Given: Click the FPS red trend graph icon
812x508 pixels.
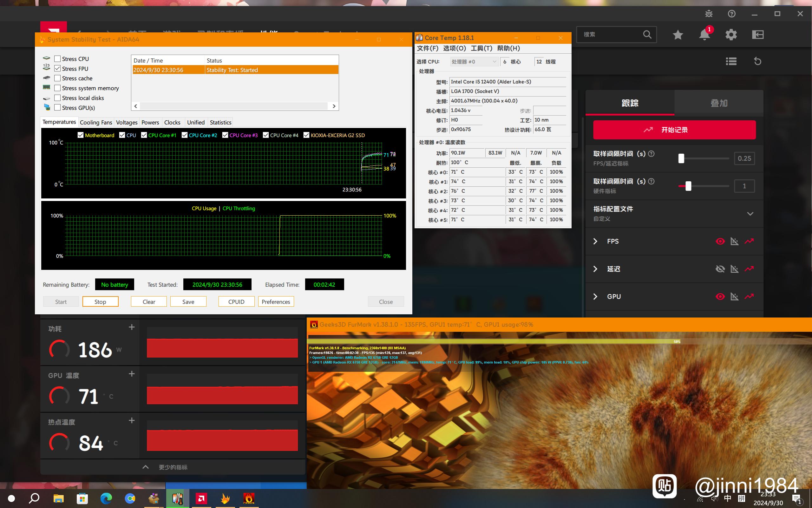Looking at the screenshot, I should coord(749,241).
